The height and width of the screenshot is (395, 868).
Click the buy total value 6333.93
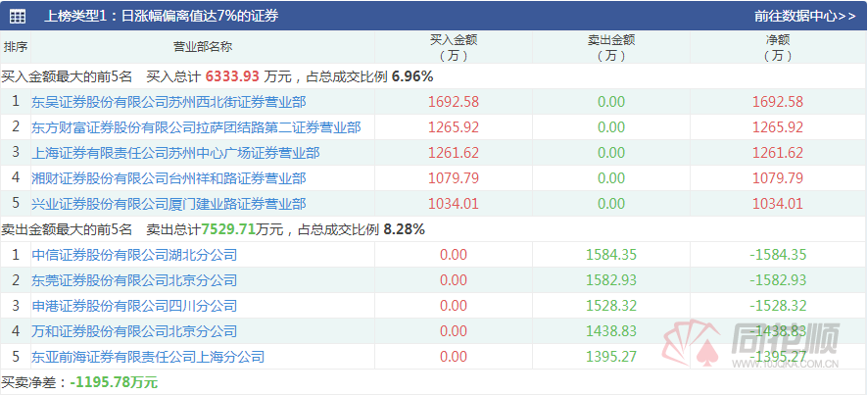pos(232,76)
